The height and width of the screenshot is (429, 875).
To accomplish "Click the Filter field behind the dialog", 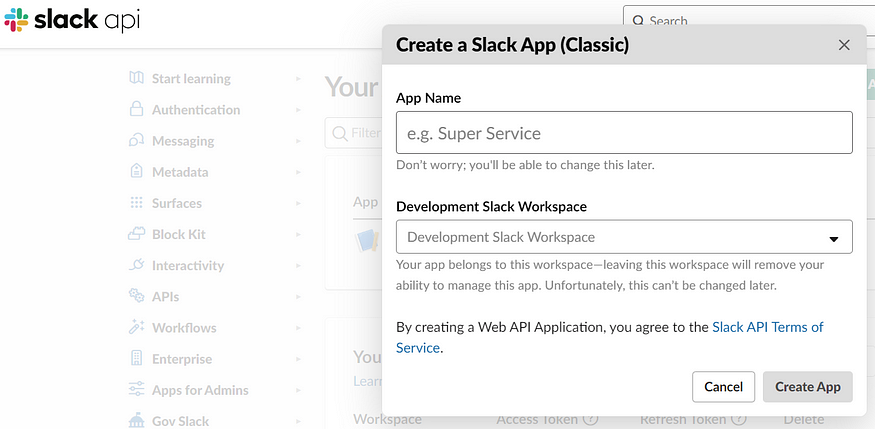I will pyautogui.click(x=353, y=133).
